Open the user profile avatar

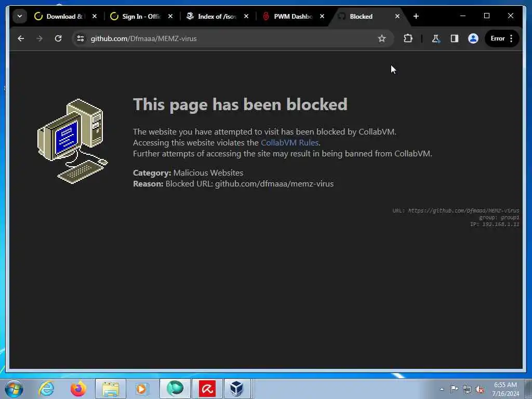point(473,38)
